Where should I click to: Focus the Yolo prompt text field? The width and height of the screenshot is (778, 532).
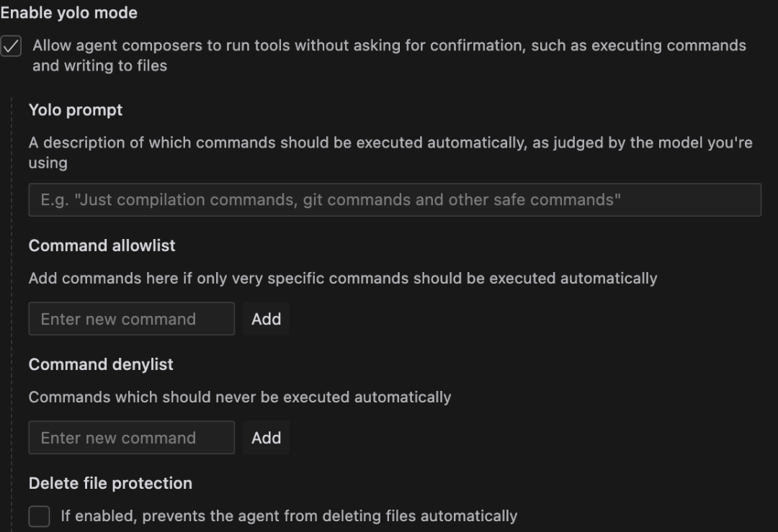pyautogui.click(x=395, y=200)
